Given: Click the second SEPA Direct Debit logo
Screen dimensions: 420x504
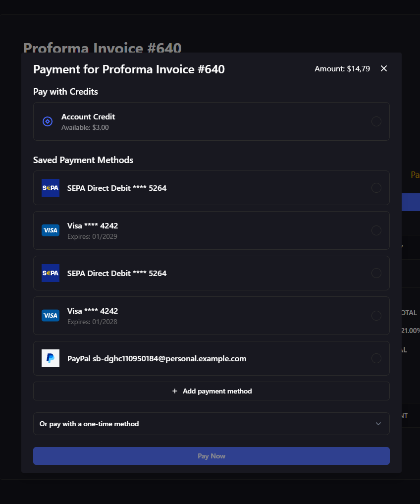Looking at the screenshot, I should pos(51,273).
